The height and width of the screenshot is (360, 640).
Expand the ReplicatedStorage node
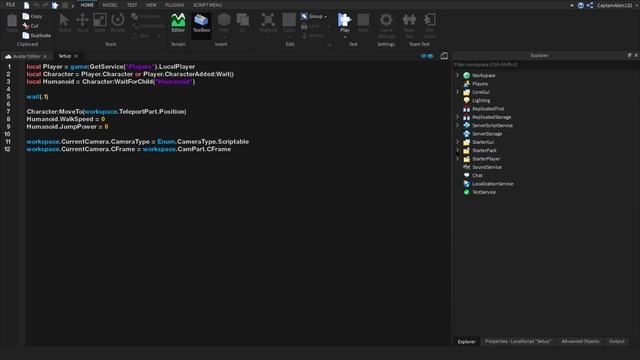(x=457, y=117)
